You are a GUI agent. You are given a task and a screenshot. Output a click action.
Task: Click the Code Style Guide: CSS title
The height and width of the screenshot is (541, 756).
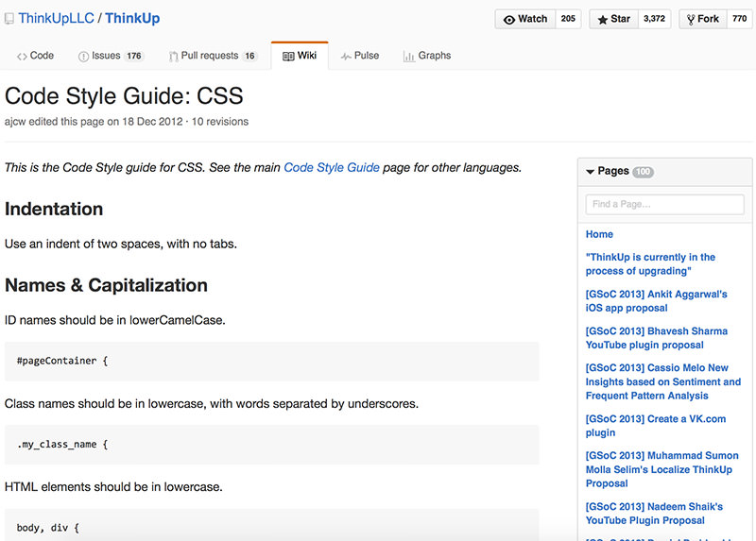click(124, 96)
